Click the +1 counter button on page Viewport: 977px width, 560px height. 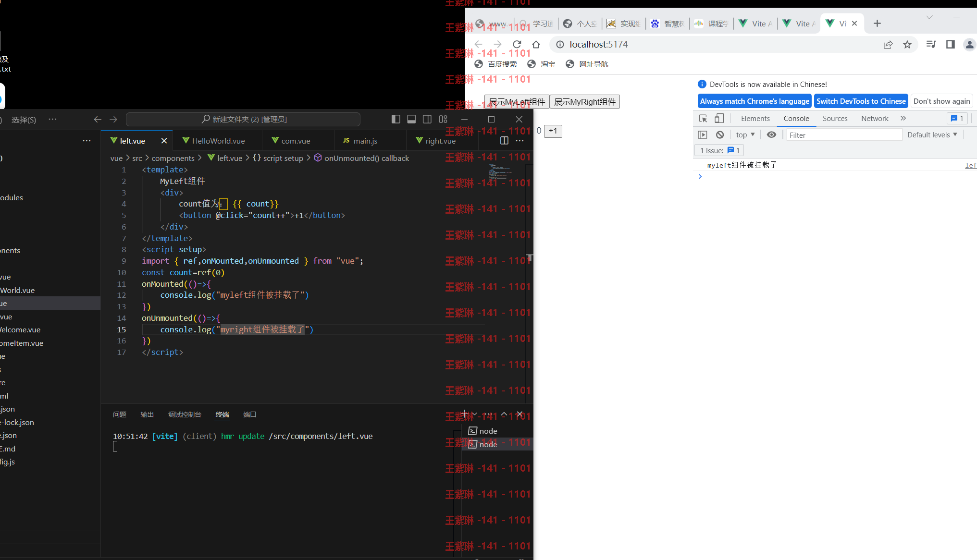[x=553, y=131]
